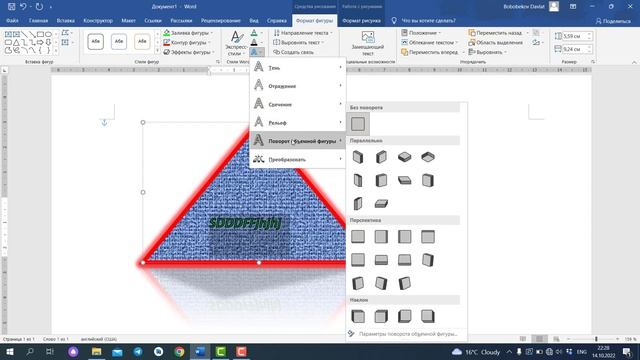
Task: Click Страница 1 из 1 in status bar
Action: point(19,339)
